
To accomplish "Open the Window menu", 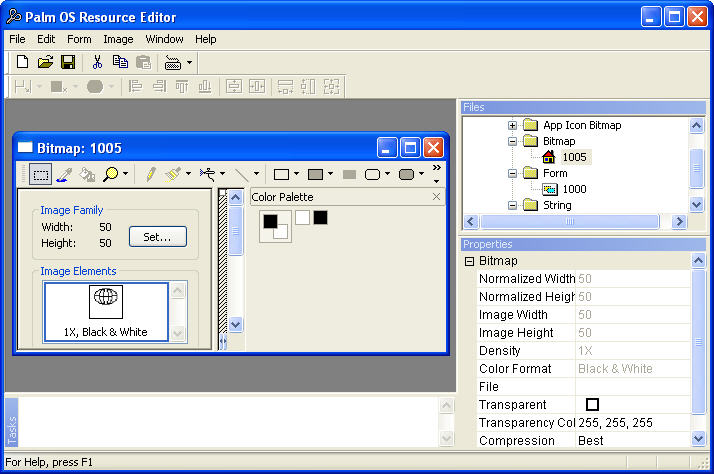I will pyautogui.click(x=164, y=39).
